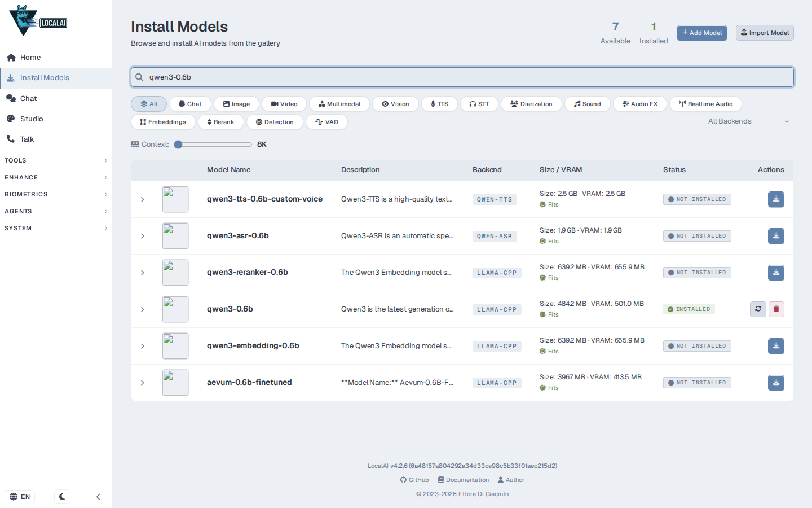This screenshot has height=508, width=812.
Task: Filter models by STT category
Action: [479, 104]
